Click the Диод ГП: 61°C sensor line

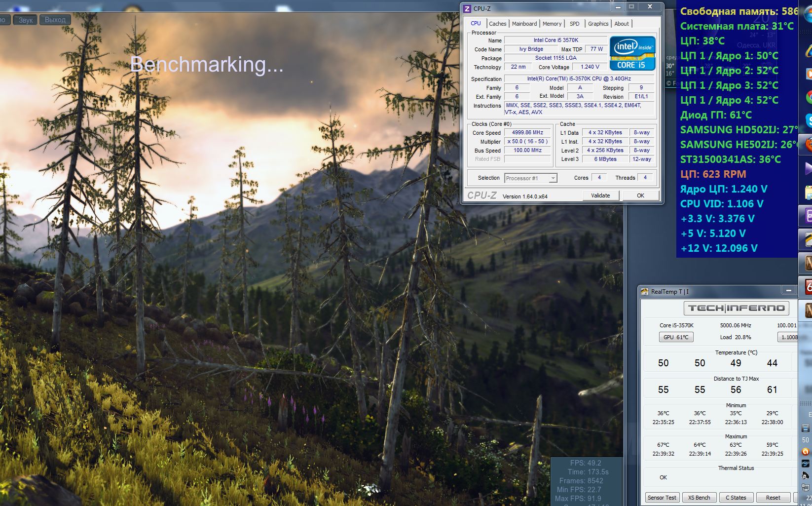pyautogui.click(x=716, y=115)
